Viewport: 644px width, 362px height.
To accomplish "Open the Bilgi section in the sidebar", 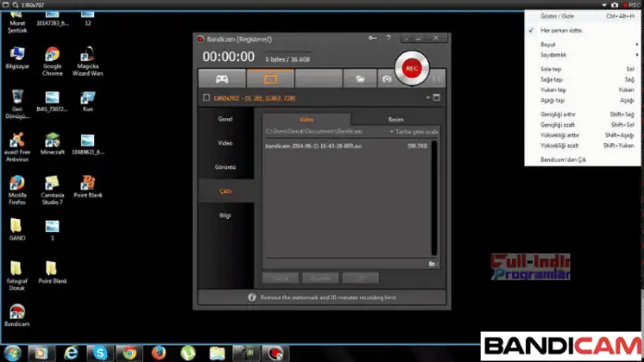I will [x=225, y=215].
